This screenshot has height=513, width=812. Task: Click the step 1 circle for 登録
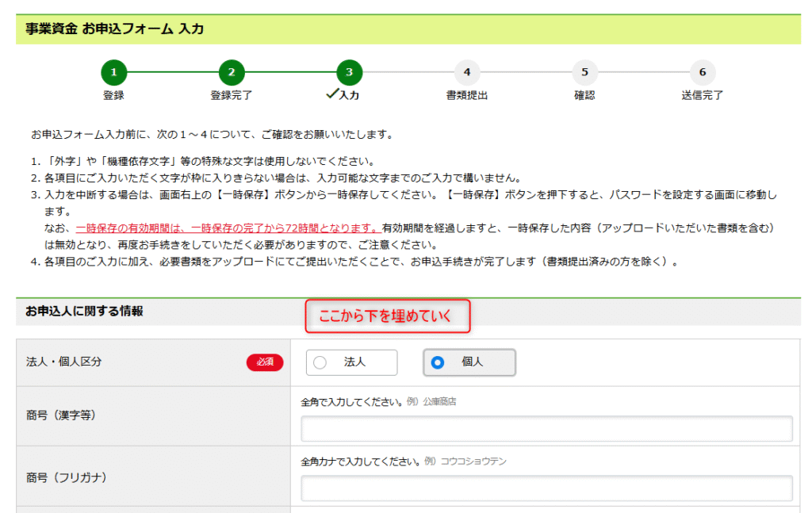pyautogui.click(x=113, y=72)
